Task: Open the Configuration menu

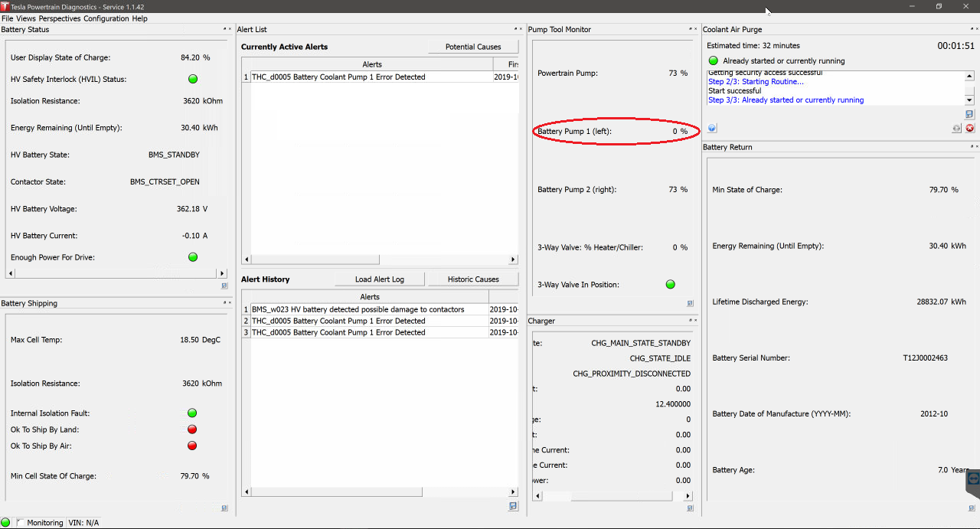Action: pyautogui.click(x=106, y=18)
